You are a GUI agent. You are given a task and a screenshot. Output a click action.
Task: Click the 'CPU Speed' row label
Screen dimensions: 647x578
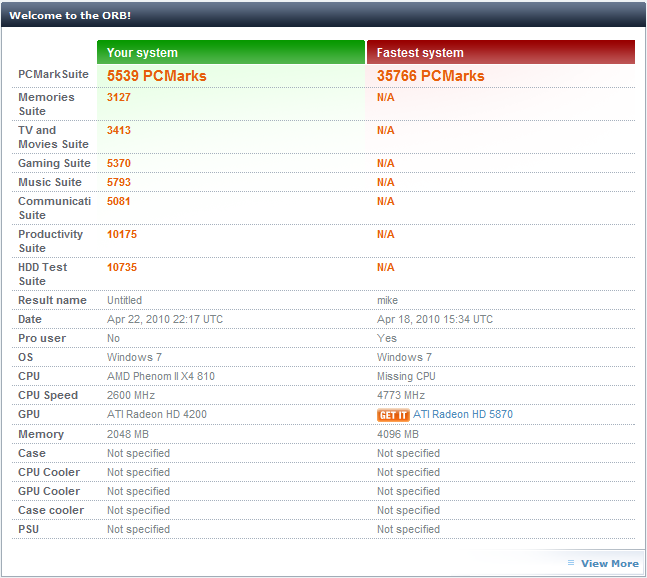(x=48, y=395)
